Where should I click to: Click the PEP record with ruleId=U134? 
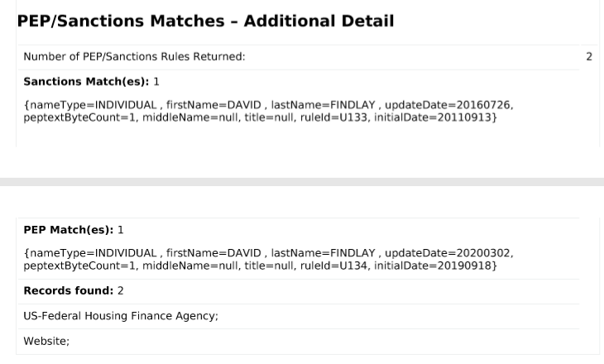click(x=268, y=259)
